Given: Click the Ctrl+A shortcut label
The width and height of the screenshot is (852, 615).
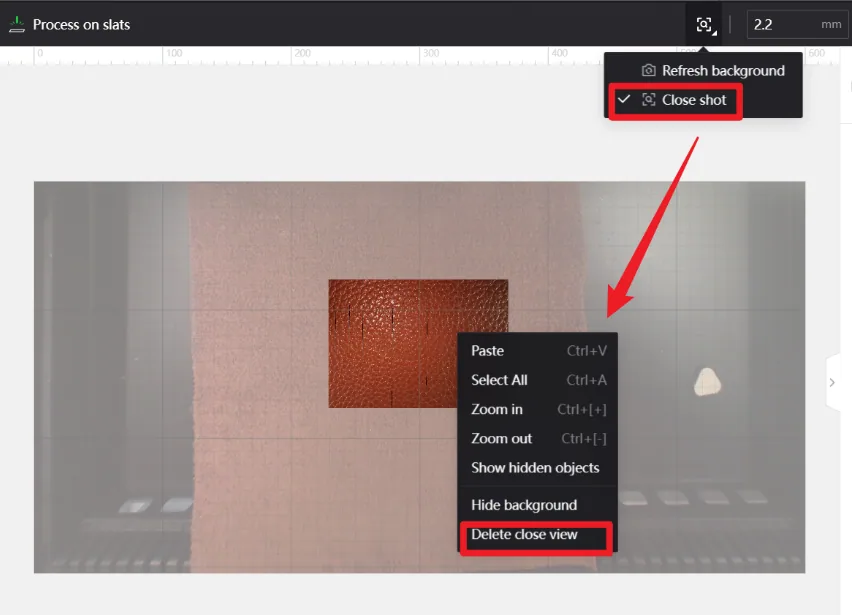Looking at the screenshot, I should tap(587, 380).
